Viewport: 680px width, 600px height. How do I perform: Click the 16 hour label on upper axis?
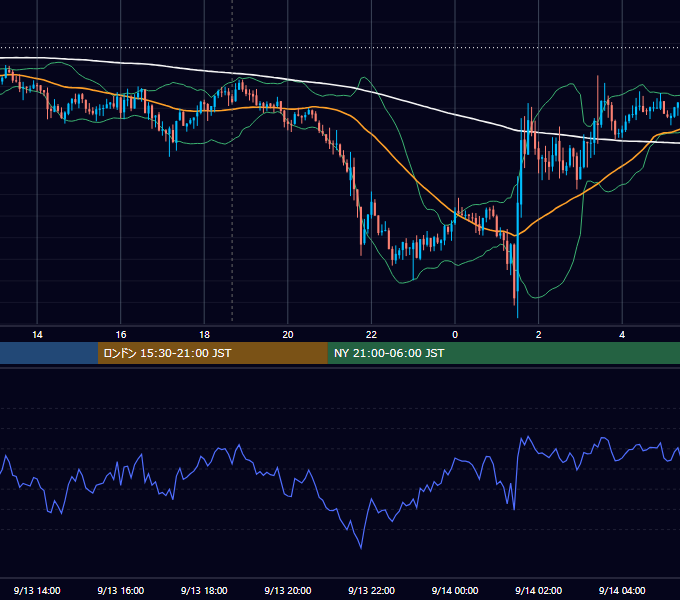pyautogui.click(x=121, y=335)
